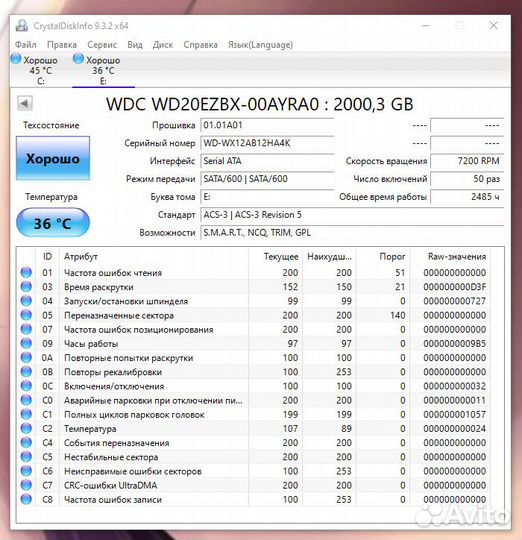The image size is (522, 540).
Task: Click the ACS-3 Revision 5 standard field
Action: point(352,215)
